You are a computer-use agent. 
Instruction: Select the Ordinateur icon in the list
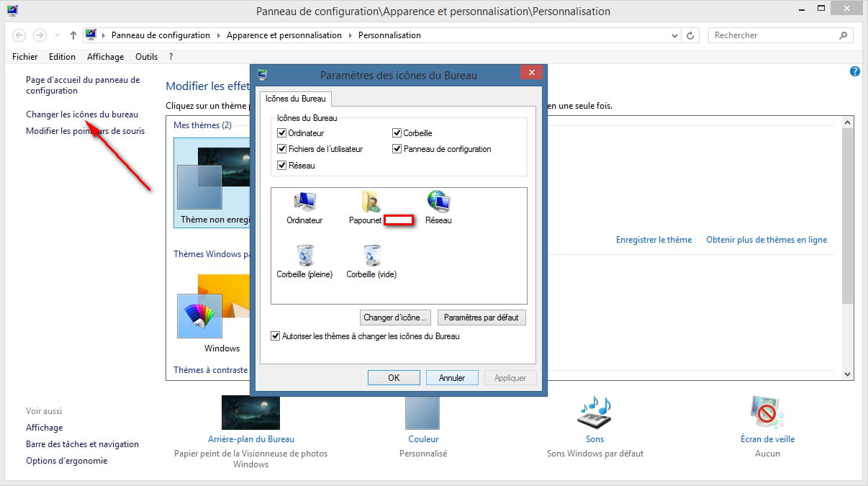pos(304,202)
